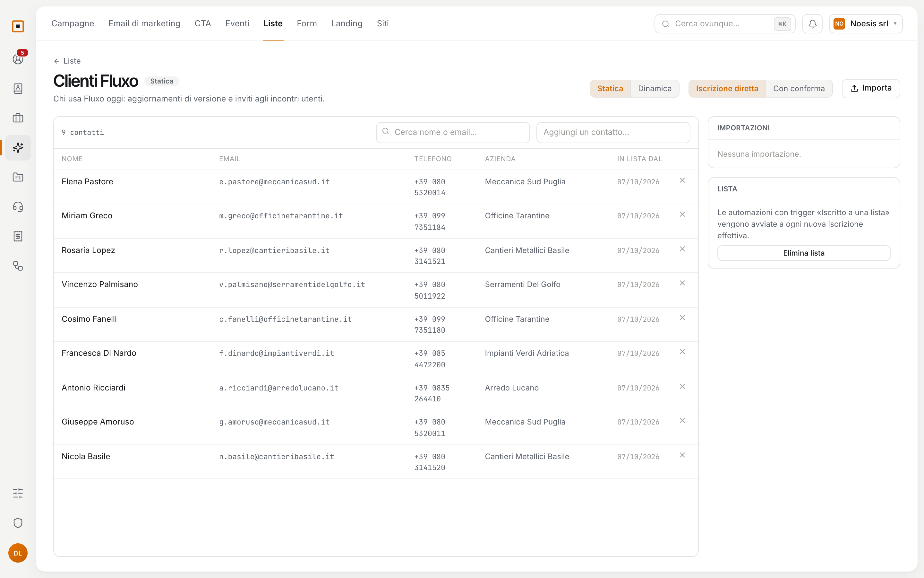Open the folder chart sidebar icon
924x578 pixels.
[18, 177]
